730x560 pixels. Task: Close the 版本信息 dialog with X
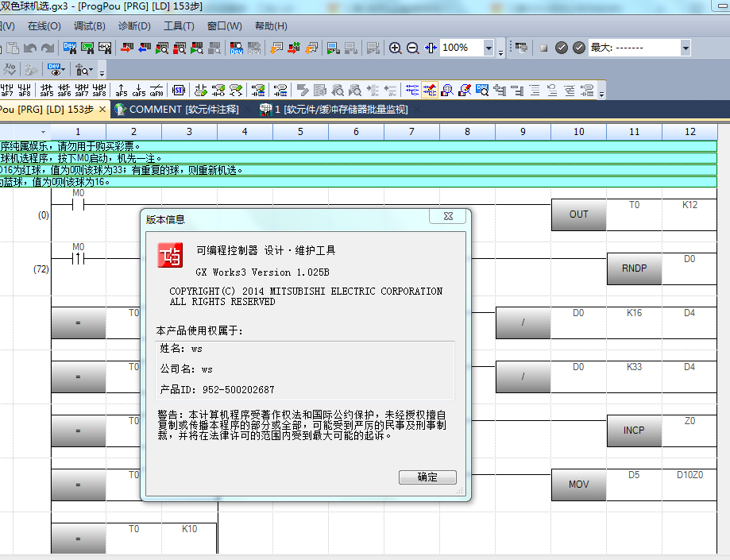[446, 216]
